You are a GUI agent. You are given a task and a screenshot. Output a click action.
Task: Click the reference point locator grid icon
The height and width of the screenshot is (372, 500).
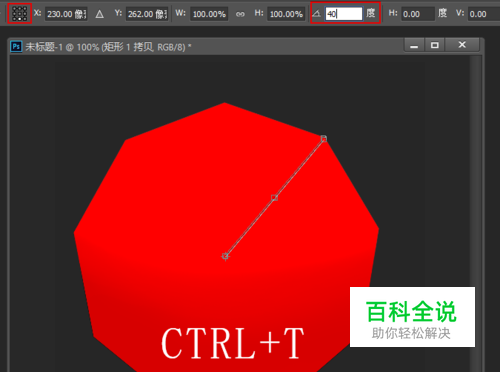19,14
